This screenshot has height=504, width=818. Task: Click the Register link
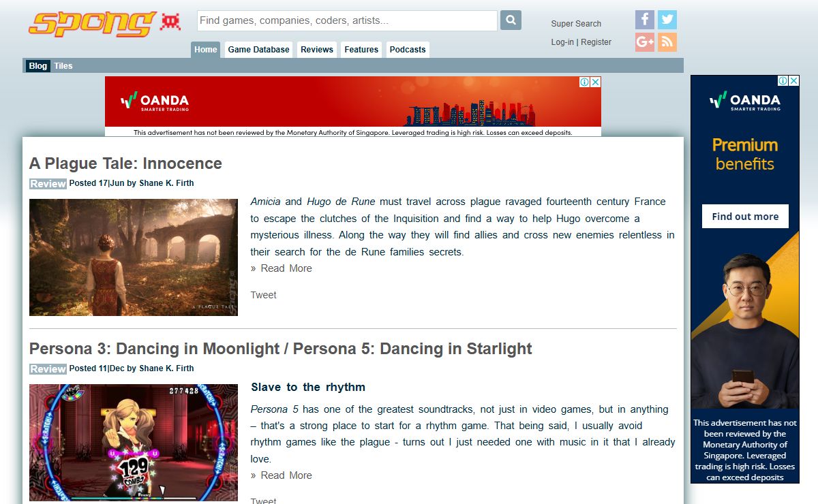click(596, 42)
